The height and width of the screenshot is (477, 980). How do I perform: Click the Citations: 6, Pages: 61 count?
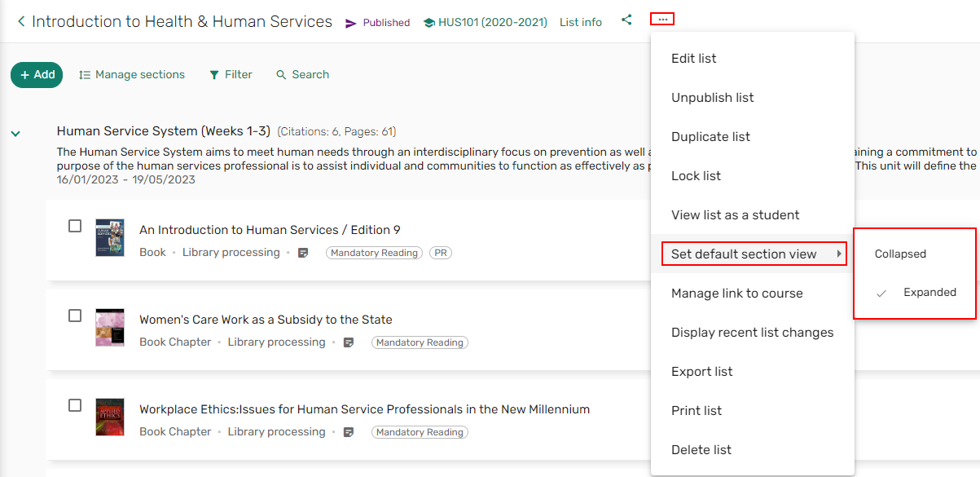pos(336,132)
